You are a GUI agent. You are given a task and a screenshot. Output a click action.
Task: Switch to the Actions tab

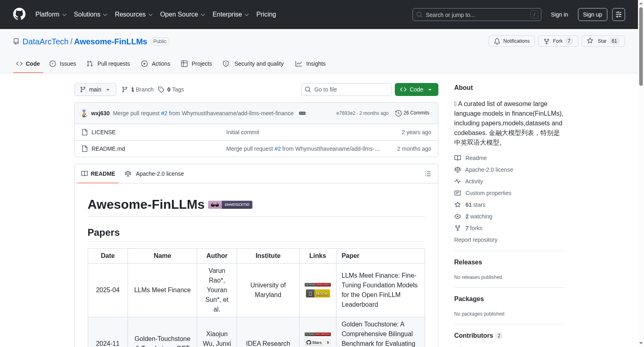(156, 64)
